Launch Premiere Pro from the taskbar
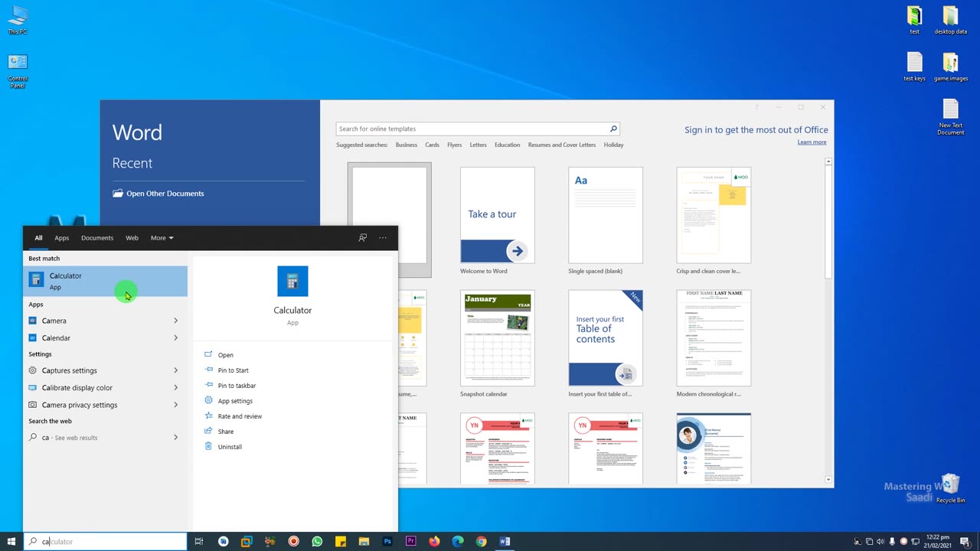Image resolution: width=980 pixels, height=551 pixels. click(411, 542)
